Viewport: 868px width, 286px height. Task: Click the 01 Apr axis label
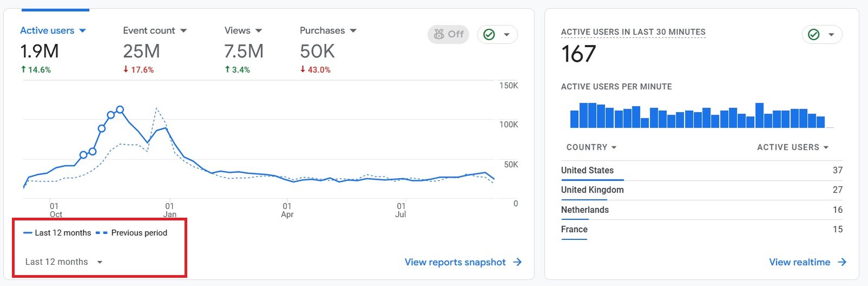pyautogui.click(x=287, y=210)
